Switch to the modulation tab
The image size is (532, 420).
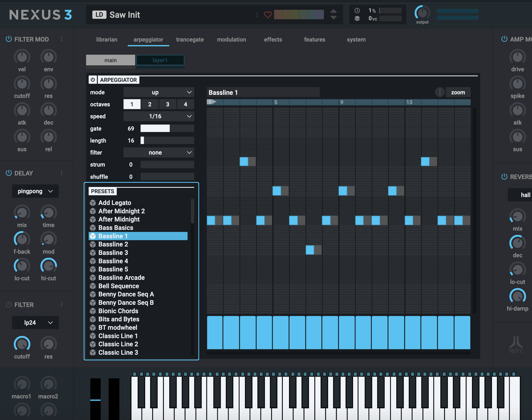click(231, 39)
